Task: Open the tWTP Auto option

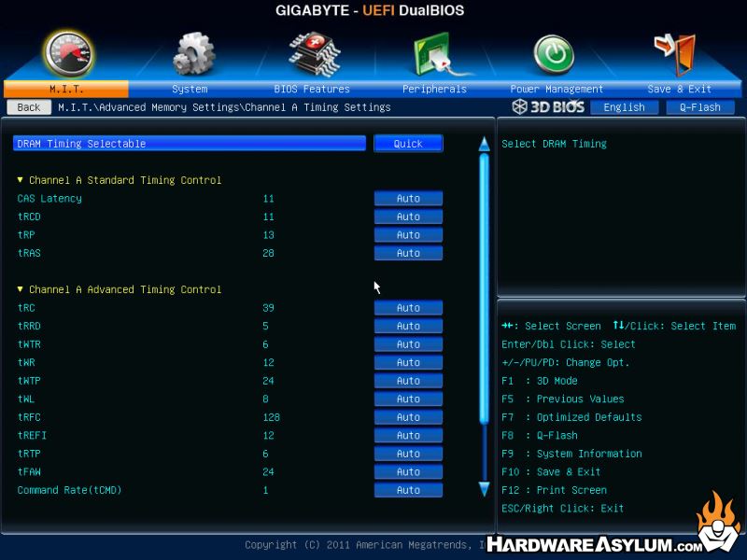Action: 408,381
